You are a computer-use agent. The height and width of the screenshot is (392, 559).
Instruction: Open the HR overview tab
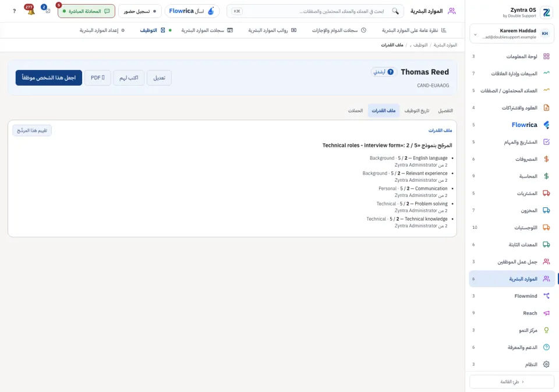pyautogui.click(x=414, y=30)
